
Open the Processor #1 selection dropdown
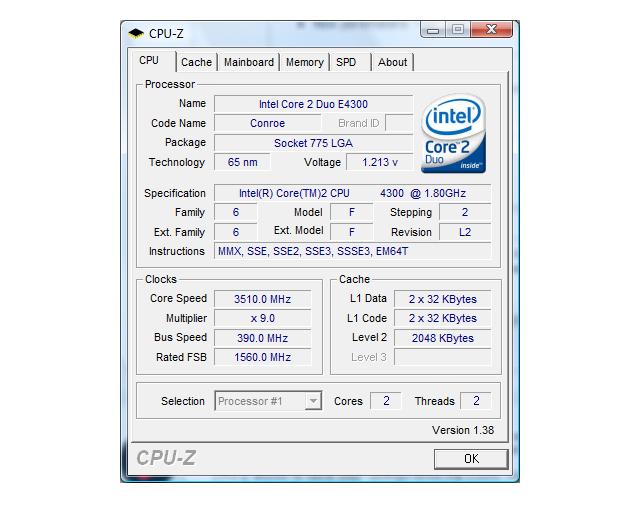[268, 401]
